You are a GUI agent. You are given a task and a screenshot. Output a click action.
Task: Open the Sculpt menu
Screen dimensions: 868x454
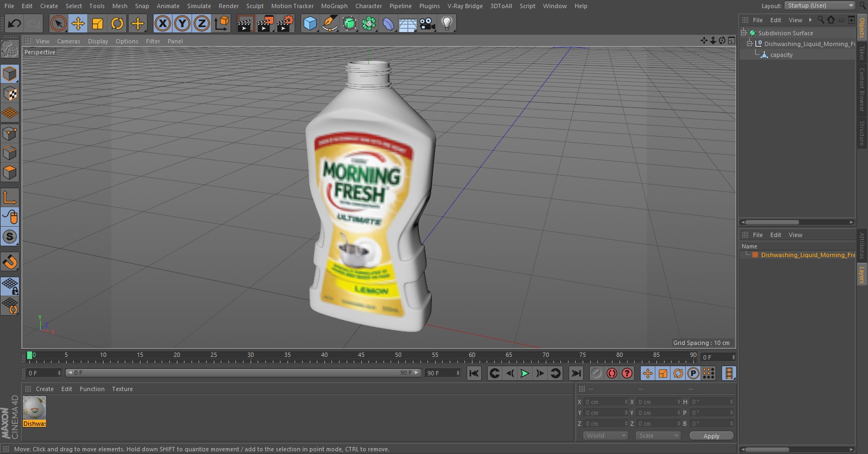coord(254,6)
